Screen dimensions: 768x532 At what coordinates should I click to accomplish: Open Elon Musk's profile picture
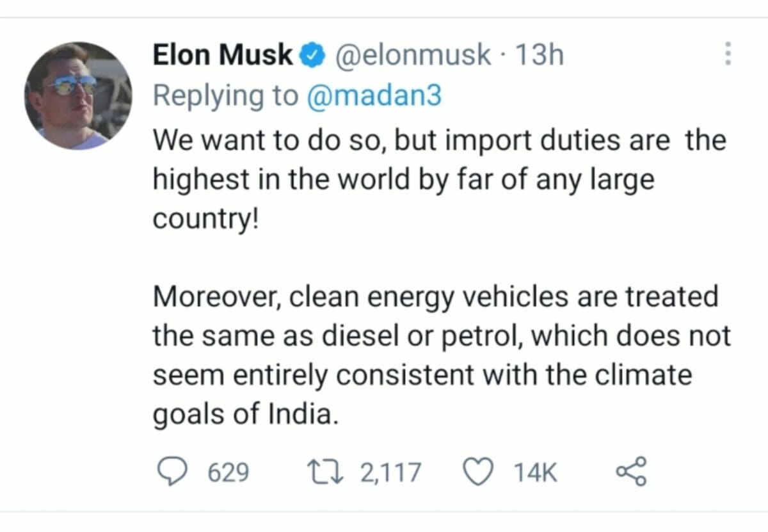click(79, 96)
